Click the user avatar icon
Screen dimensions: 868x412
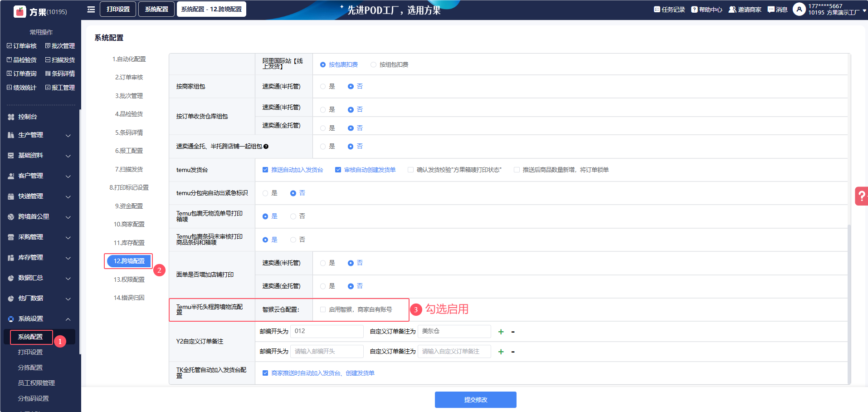pyautogui.click(x=799, y=9)
